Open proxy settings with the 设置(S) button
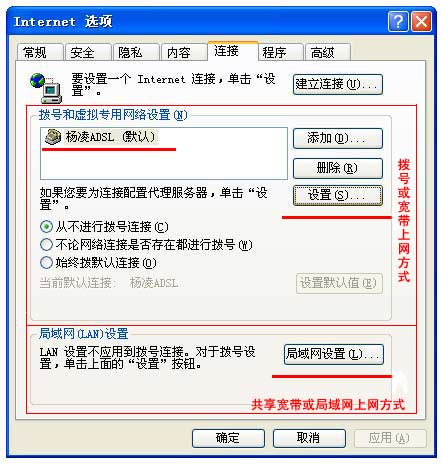Viewport: 441px width, 467px height. [x=338, y=195]
